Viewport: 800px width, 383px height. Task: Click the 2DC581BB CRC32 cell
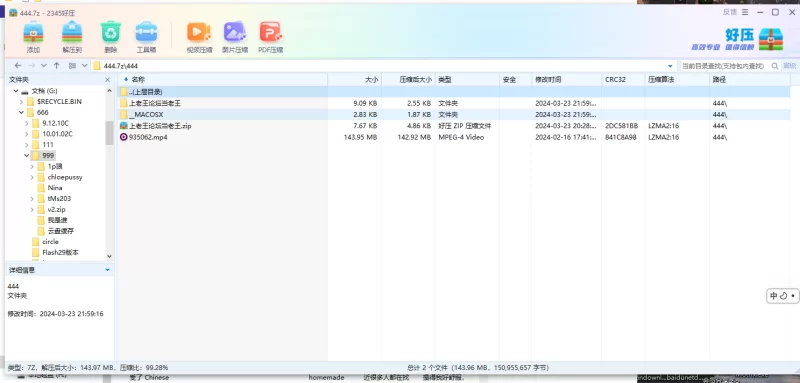click(621, 126)
